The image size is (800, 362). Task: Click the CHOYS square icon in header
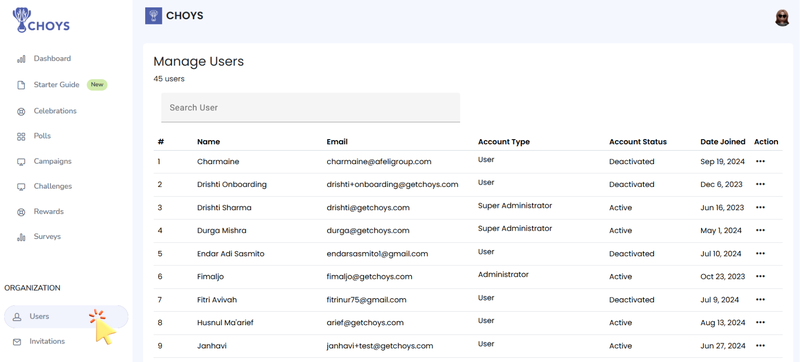(154, 16)
